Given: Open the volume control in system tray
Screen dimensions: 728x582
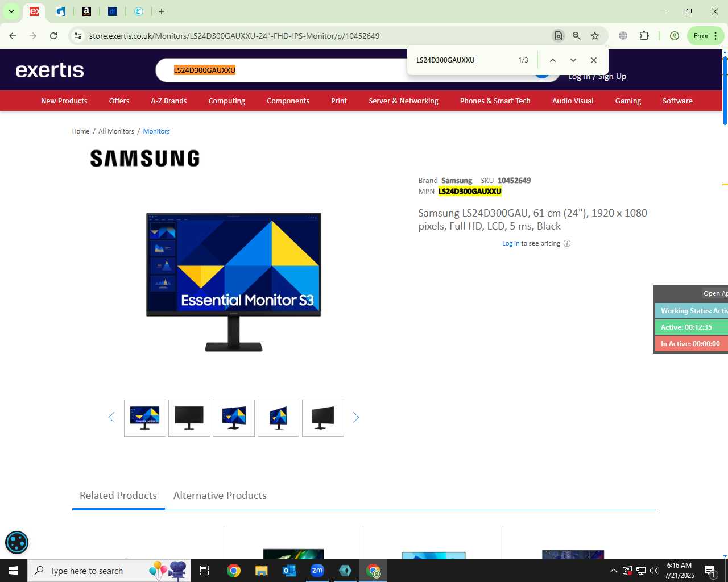Looking at the screenshot, I should tap(654, 571).
